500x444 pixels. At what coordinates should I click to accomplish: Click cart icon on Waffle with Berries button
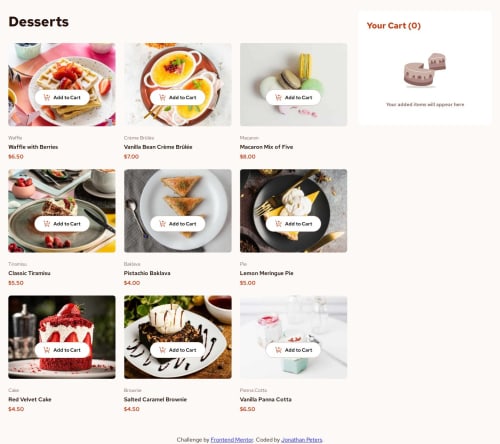click(47, 97)
